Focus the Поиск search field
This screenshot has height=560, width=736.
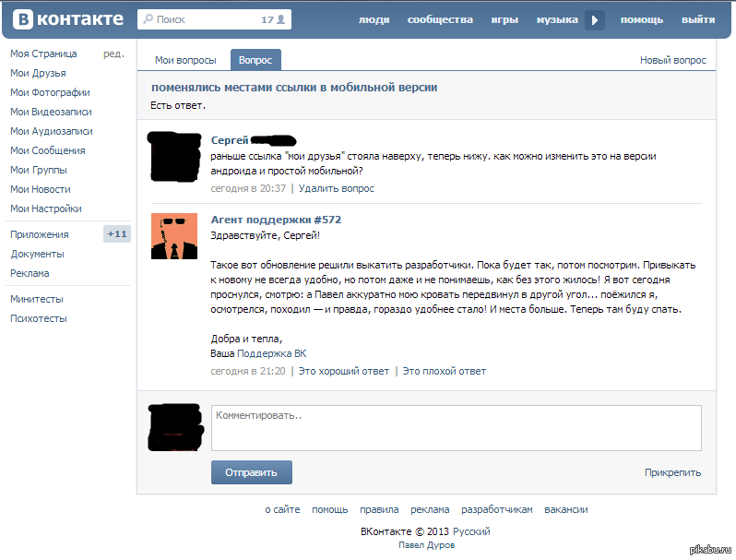[214, 19]
